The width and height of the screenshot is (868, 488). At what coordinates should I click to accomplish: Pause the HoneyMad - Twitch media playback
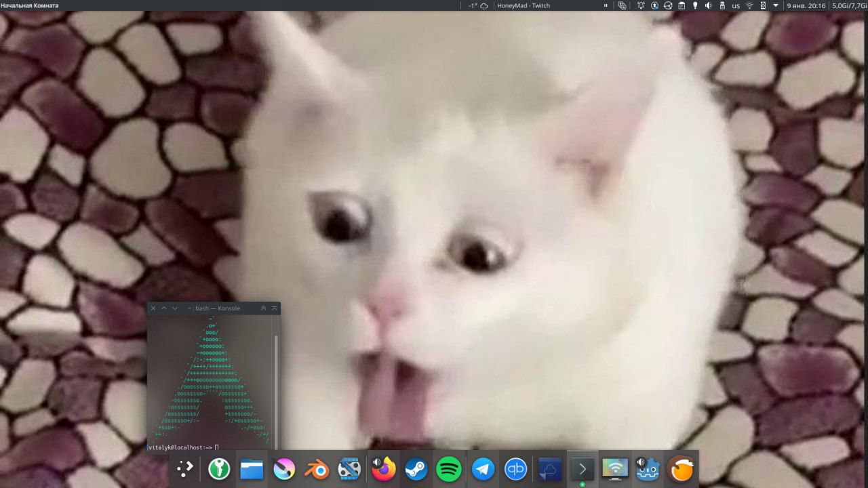tap(606, 5)
